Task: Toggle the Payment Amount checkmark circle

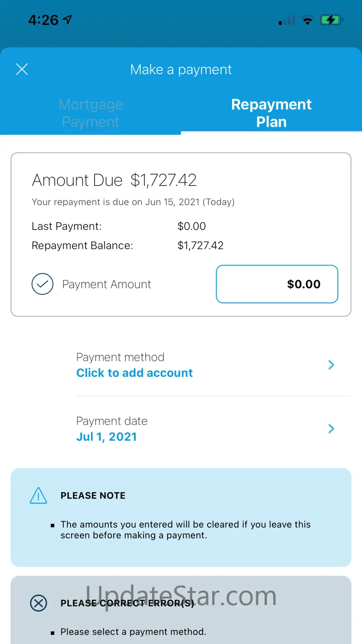Action: point(42,284)
